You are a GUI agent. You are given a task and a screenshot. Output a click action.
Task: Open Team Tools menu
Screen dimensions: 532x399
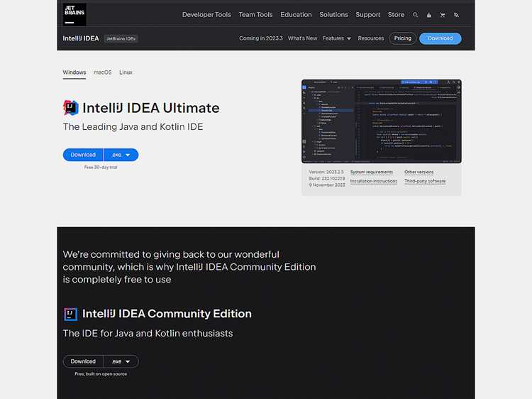(255, 15)
